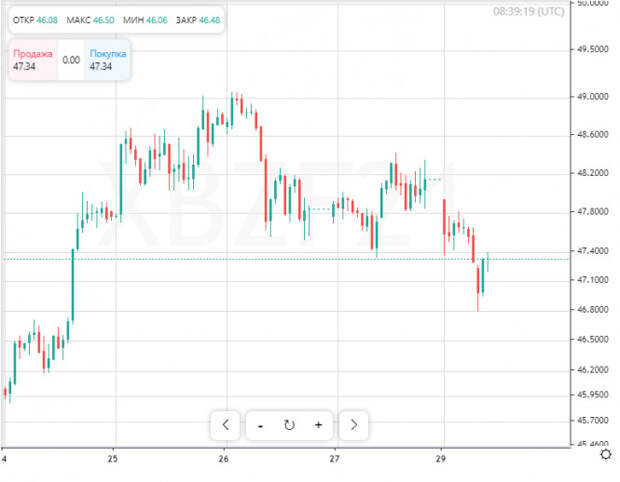Click the 49.0000 price axis label

tap(592, 97)
